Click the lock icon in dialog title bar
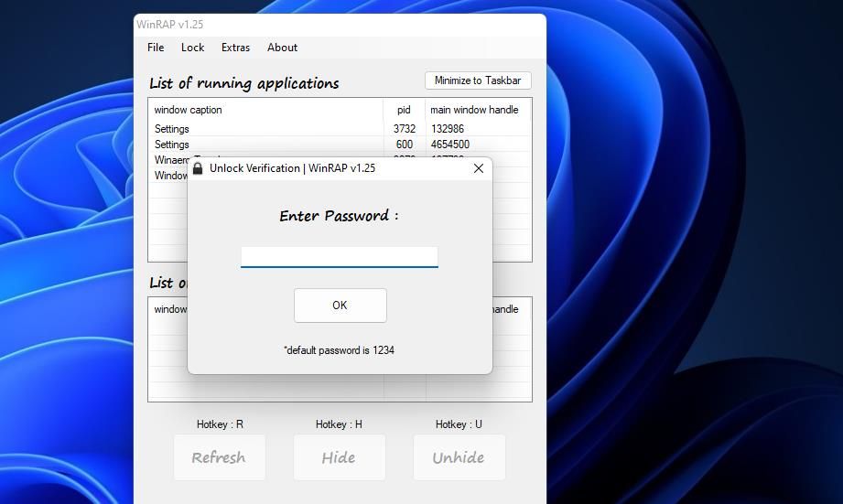843x504 pixels. (198, 168)
